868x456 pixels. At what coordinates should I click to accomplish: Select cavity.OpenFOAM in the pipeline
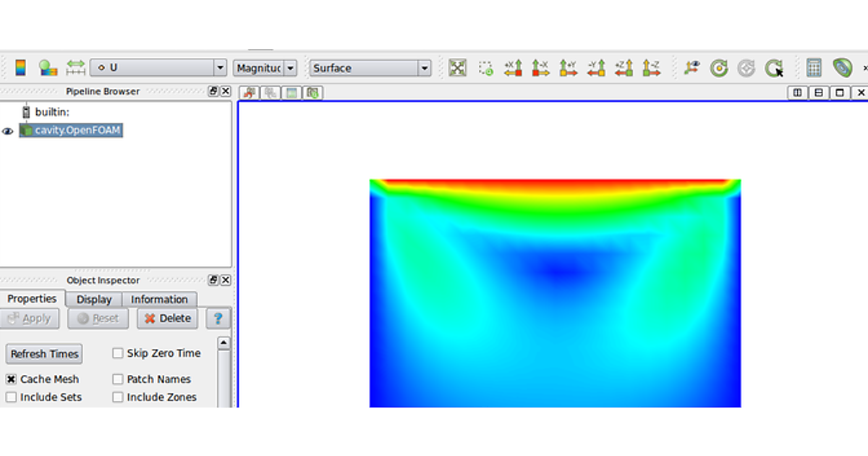(71, 130)
